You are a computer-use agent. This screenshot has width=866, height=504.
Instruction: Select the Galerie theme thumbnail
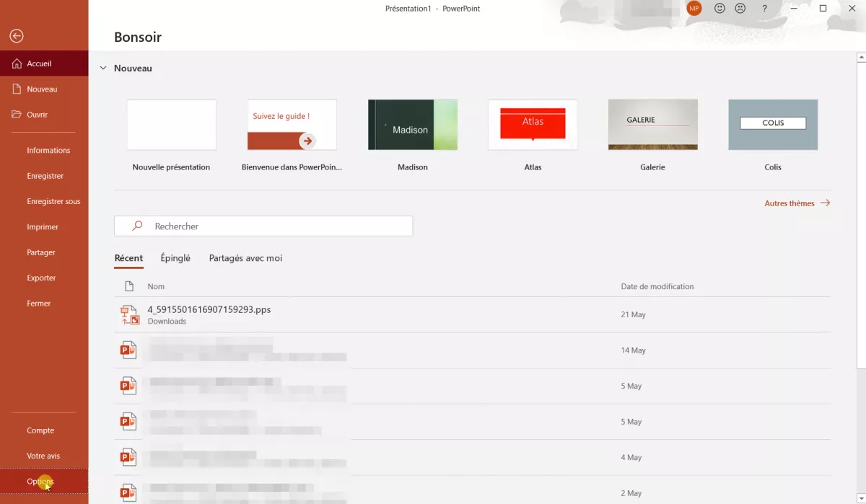652,125
